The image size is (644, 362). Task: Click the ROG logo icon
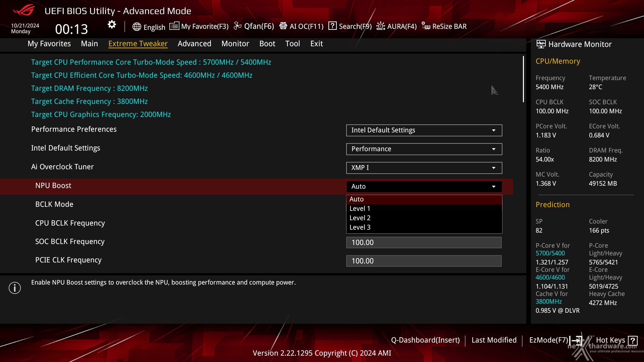(x=24, y=10)
